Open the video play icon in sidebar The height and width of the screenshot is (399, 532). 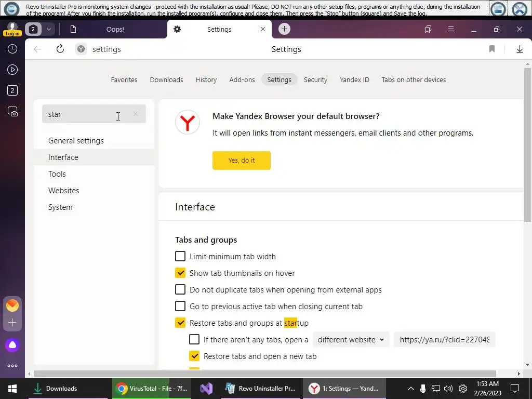(x=12, y=70)
